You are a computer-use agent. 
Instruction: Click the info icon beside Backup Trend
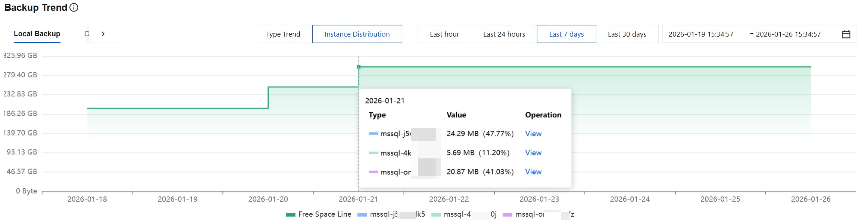point(74,7)
